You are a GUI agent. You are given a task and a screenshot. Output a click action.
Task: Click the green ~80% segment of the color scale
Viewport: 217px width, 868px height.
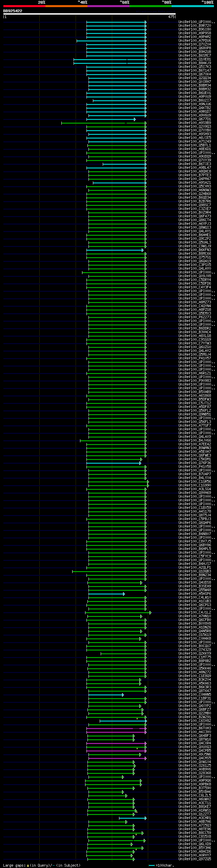[x=151, y=6]
